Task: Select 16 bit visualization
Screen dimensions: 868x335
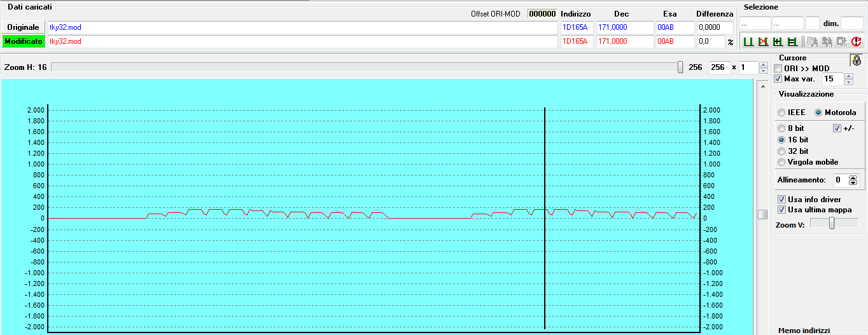Action: click(781, 139)
